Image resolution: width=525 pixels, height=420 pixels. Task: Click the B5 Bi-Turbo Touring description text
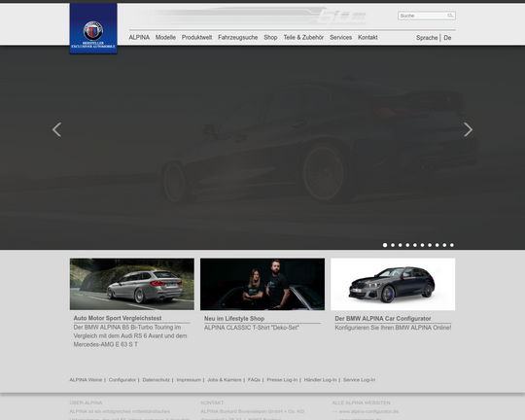130,336
